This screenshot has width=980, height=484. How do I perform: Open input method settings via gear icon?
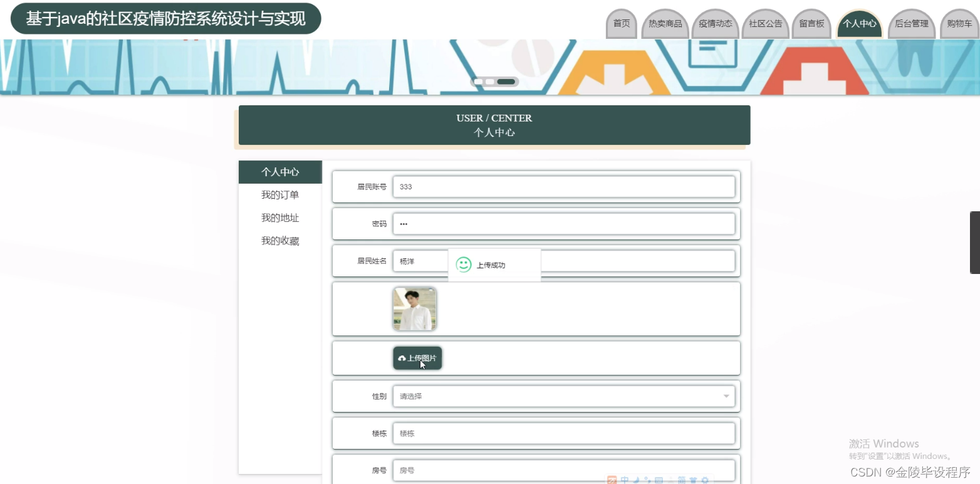704,480
